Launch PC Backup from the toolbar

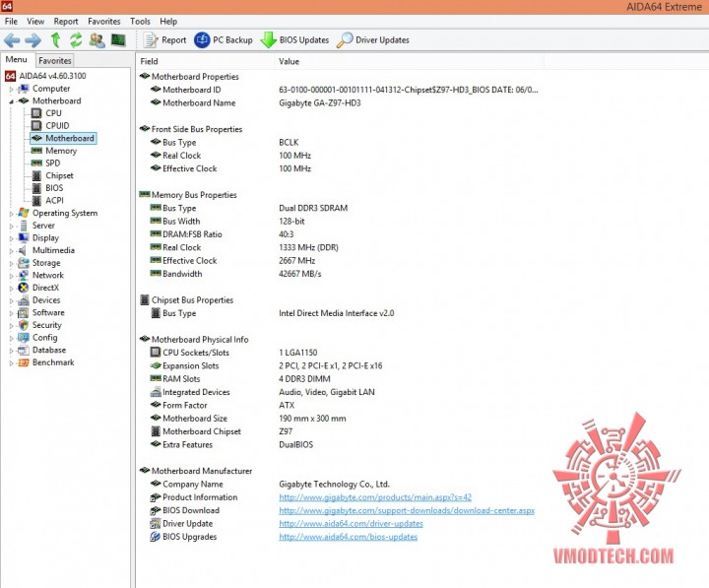pyautogui.click(x=224, y=39)
